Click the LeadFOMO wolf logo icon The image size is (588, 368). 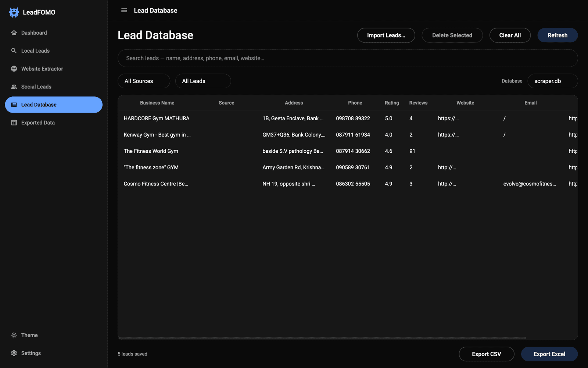click(14, 12)
